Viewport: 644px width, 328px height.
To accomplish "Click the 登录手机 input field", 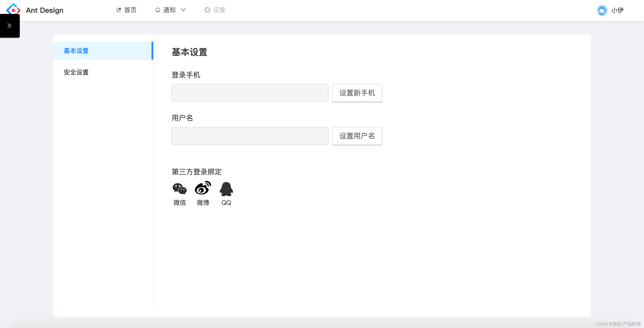I will point(250,93).
